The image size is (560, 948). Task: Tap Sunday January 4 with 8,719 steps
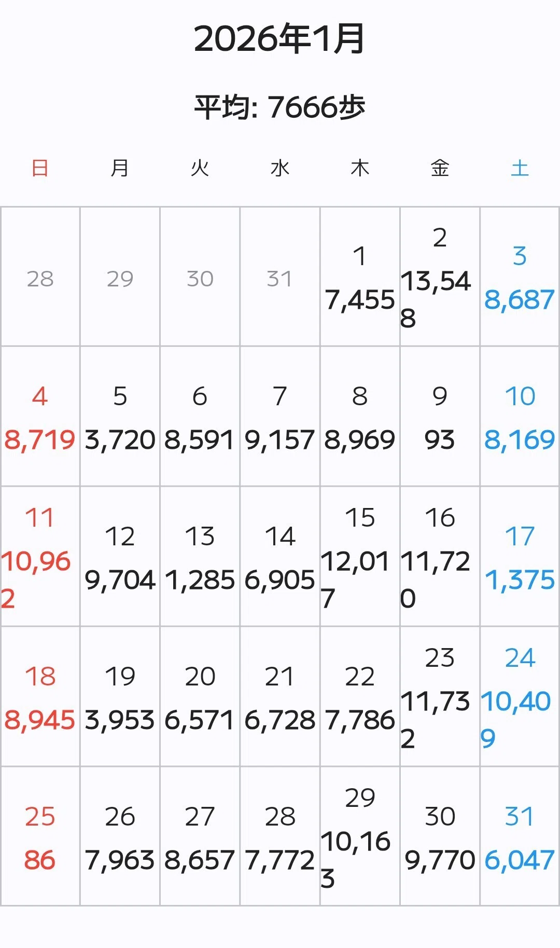pyautogui.click(x=40, y=417)
